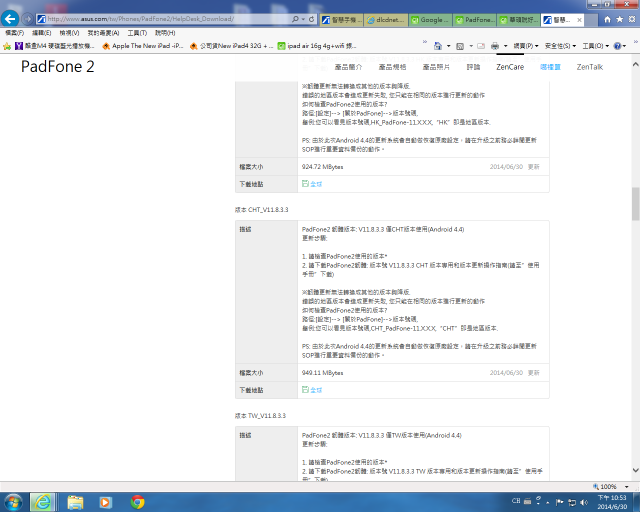Screen dimensions: 640x512
Task: Click the TW_V11.8.3.3 version heading
Action: point(260,415)
